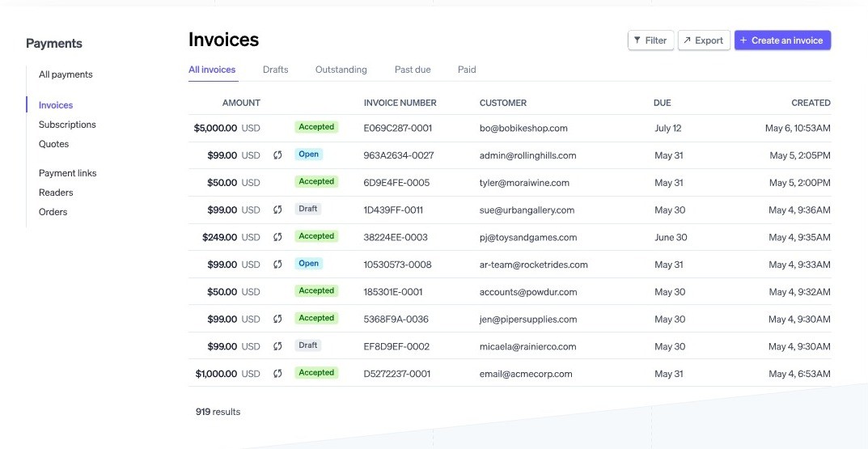
Task: Show the Past due tab
Action: click(x=413, y=70)
